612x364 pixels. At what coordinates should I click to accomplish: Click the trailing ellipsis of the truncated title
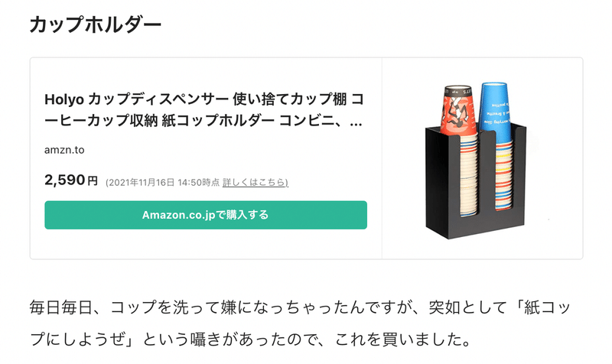click(x=356, y=124)
